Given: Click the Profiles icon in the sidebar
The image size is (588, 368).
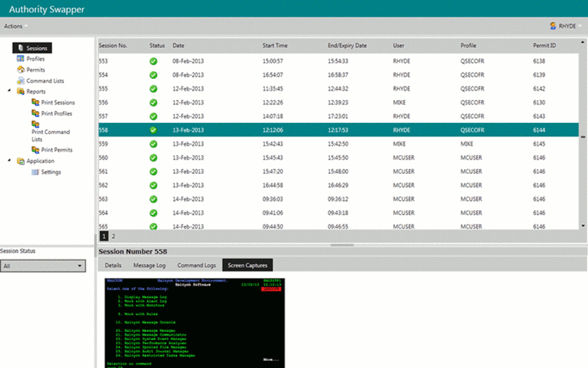Looking at the screenshot, I should (x=21, y=59).
